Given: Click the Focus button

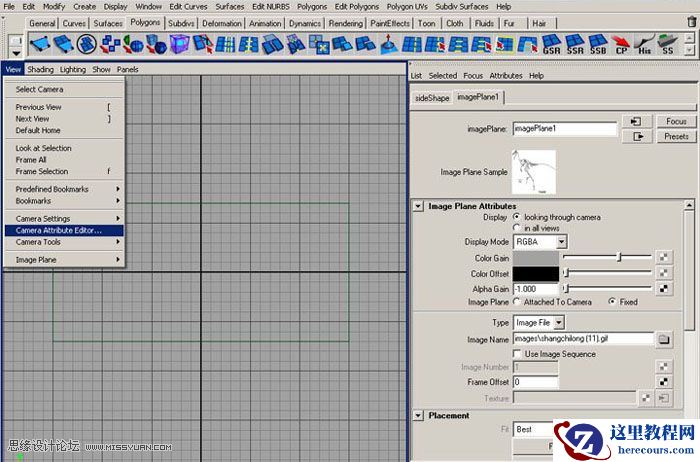Looking at the screenshot, I should [x=676, y=121].
